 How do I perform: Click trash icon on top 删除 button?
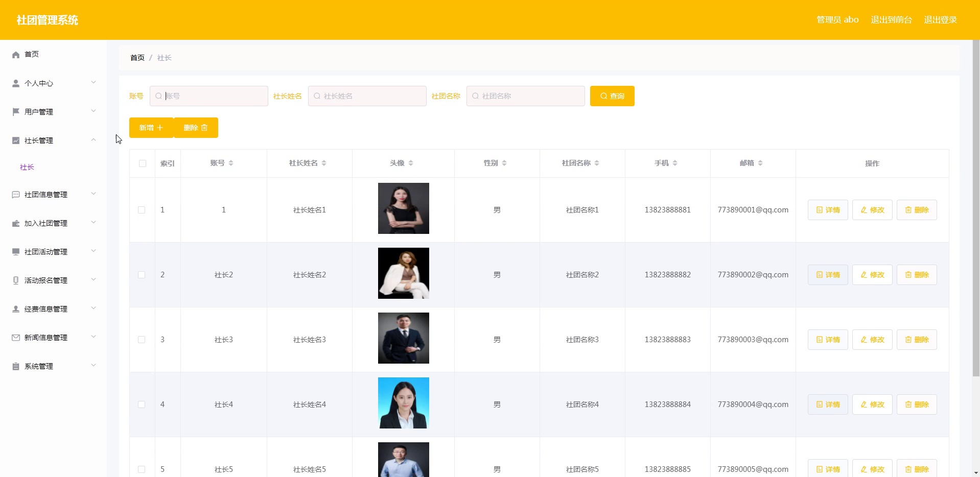204,128
